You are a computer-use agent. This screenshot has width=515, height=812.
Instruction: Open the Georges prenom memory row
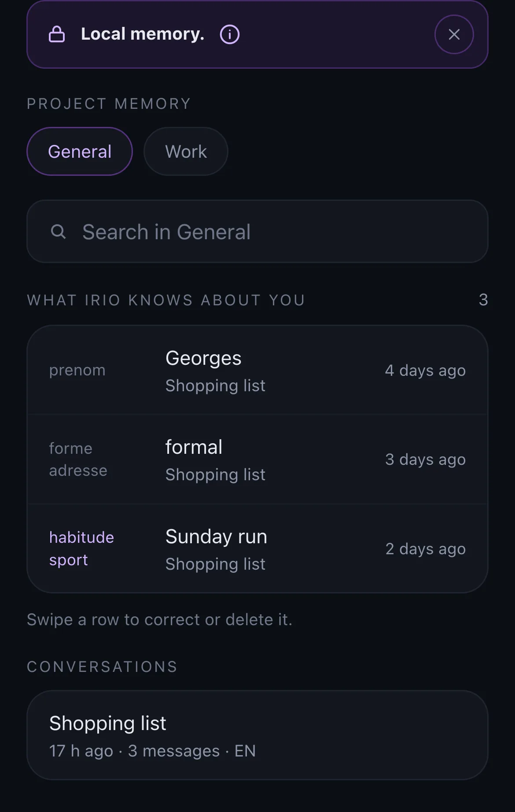pyautogui.click(x=257, y=370)
